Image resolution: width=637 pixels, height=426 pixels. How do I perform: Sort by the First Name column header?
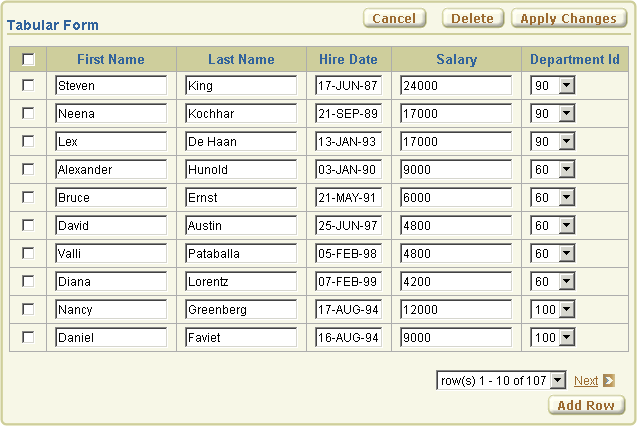111,59
